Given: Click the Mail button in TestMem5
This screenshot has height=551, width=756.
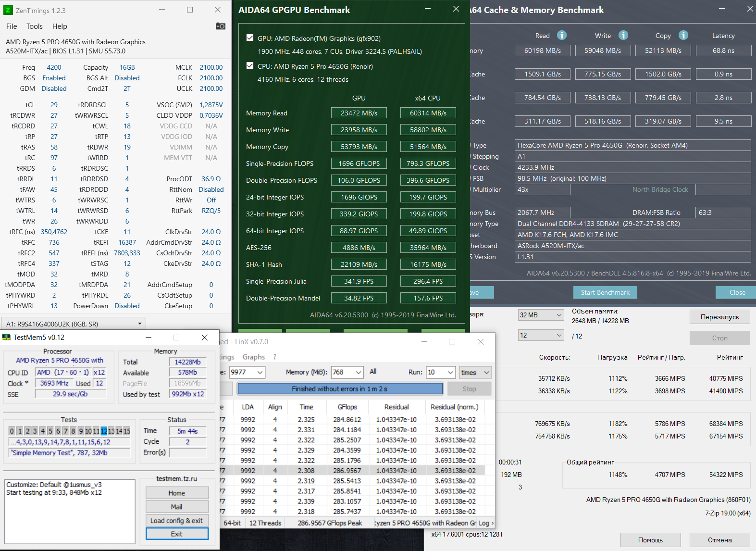Looking at the screenshot, I should (177, 507).
